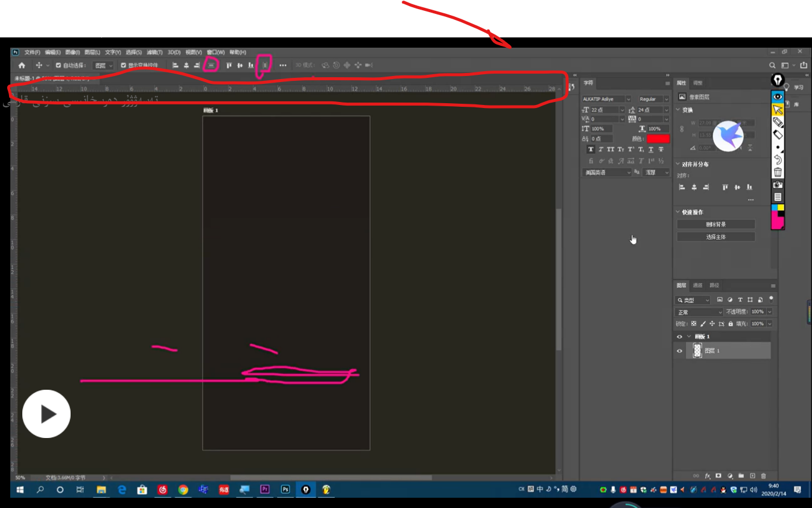Click the trash icon in Layers panel
The image size is (812, 508).
tap(763, 476)
